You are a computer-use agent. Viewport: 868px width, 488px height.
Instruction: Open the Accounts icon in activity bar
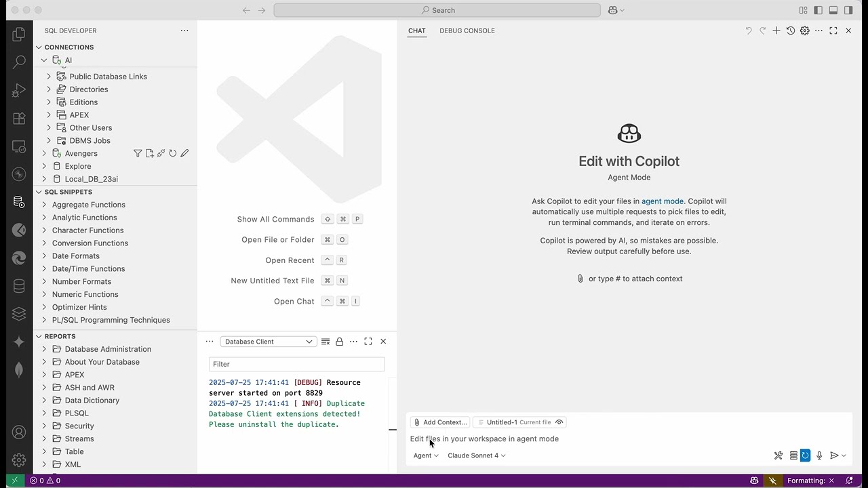coord(19,432)
